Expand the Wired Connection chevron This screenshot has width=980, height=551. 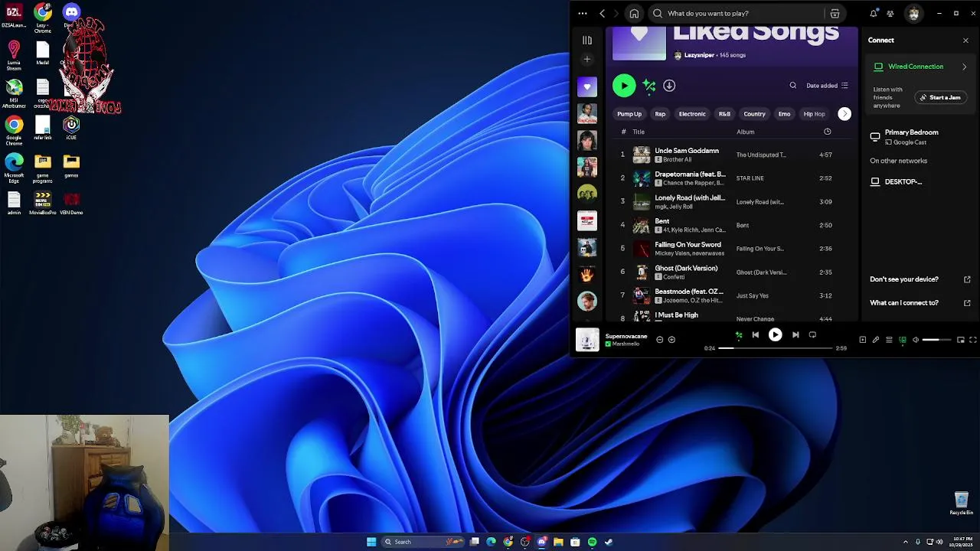click(x=964, y=67)
